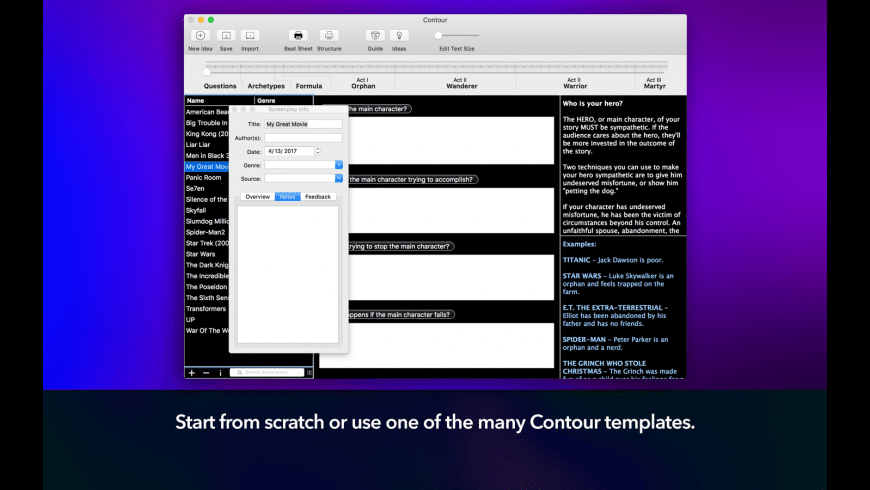Jump to Act III Martyr
This screenshot has width=870, height=490.
654,83
